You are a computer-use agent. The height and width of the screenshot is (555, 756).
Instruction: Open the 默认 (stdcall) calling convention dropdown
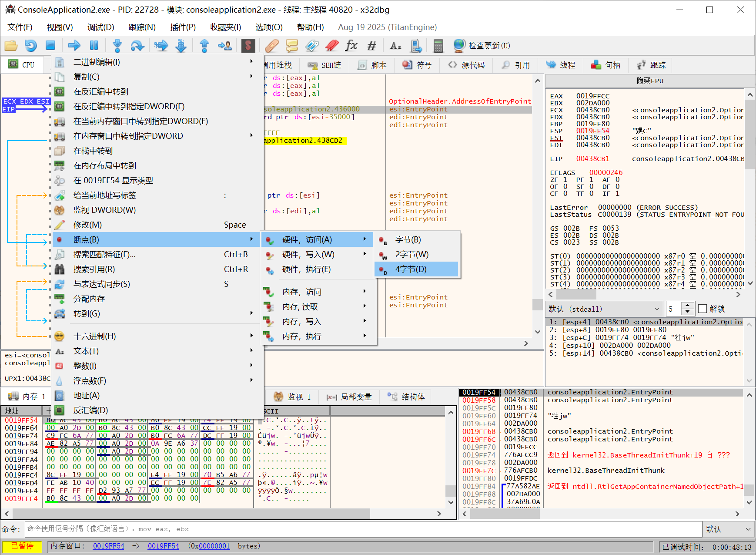pos(604,309)
